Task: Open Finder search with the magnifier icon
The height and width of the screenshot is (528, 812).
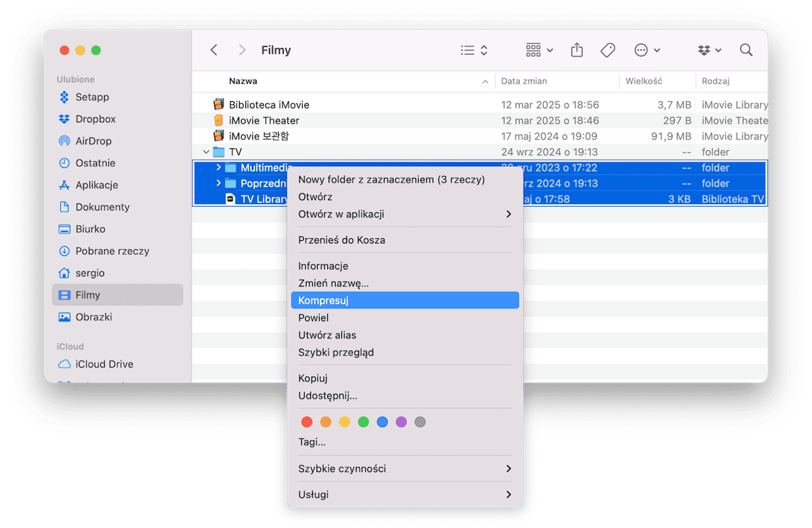Action: click(746, 50)
